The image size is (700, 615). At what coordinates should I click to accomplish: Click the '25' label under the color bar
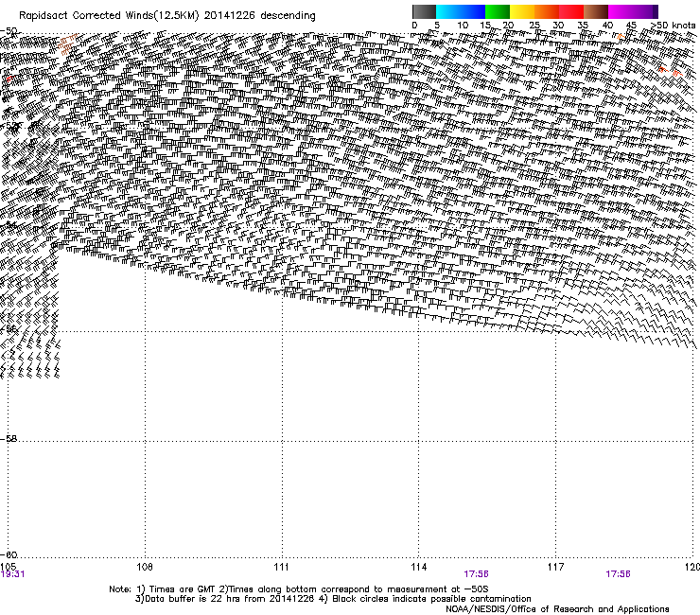pyautogui.click(x=534, y=26)
